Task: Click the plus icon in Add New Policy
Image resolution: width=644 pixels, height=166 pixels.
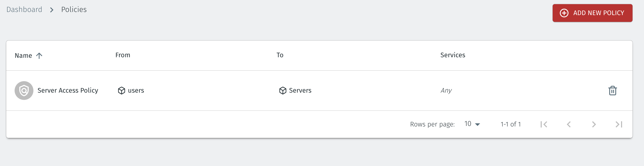Action: pos(564,13)
